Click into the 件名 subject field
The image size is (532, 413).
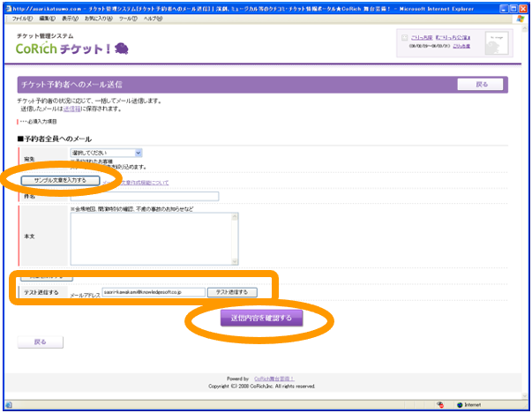pos(144,196)
